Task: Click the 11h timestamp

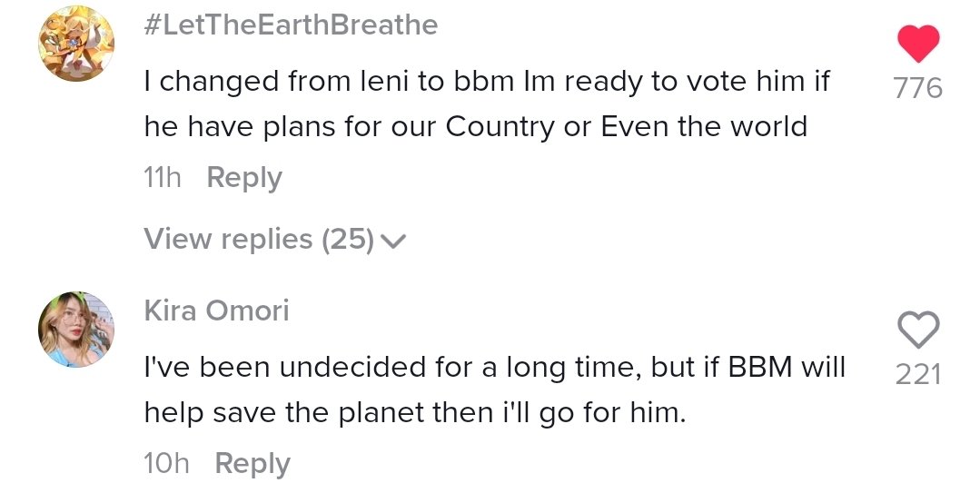Action: (x=163, y=178)
